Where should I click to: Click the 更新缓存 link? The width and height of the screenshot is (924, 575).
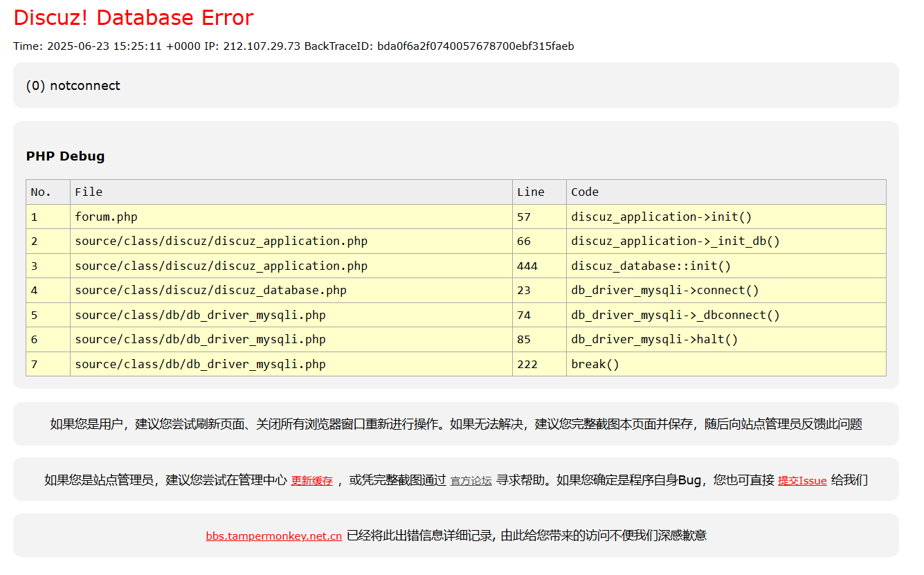[x=311, y=481]
